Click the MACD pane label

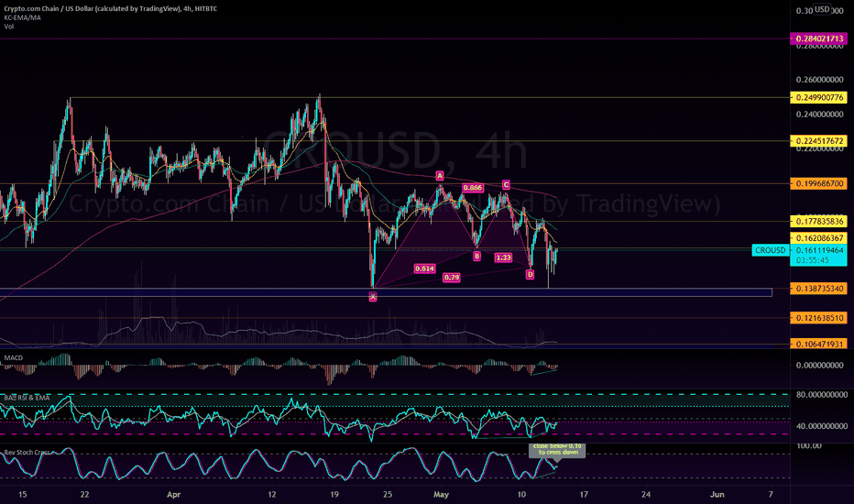pos(14,357)
